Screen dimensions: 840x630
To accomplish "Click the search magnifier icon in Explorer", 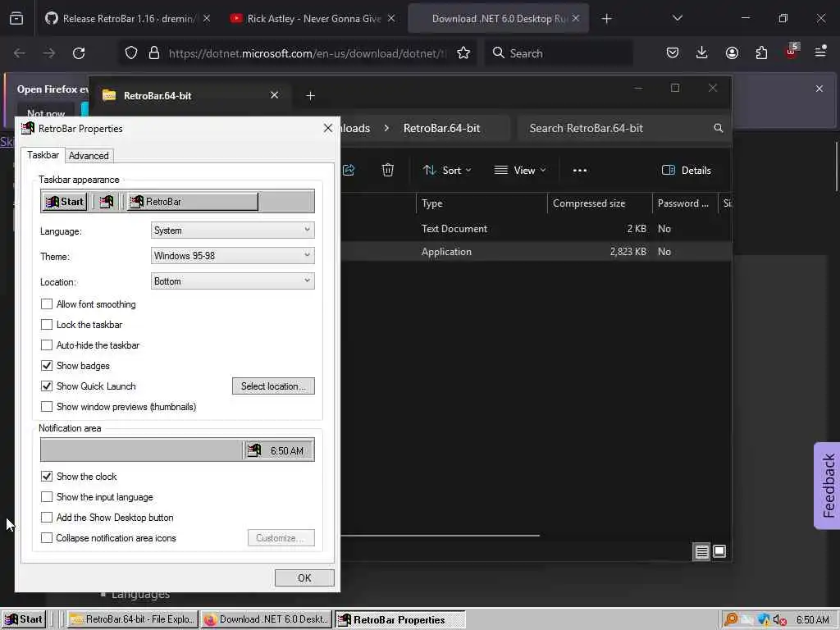I will (719, 128).
